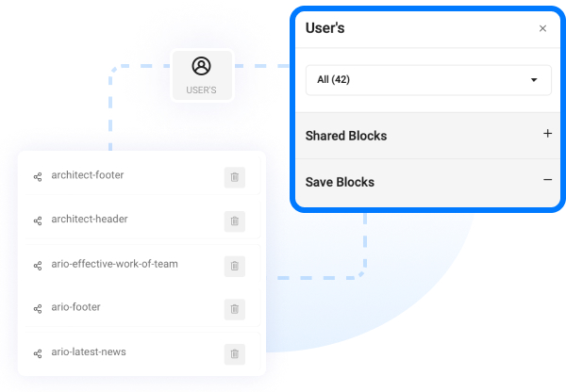
Task: Delete the architect-footer block
Action: [235, 177]
